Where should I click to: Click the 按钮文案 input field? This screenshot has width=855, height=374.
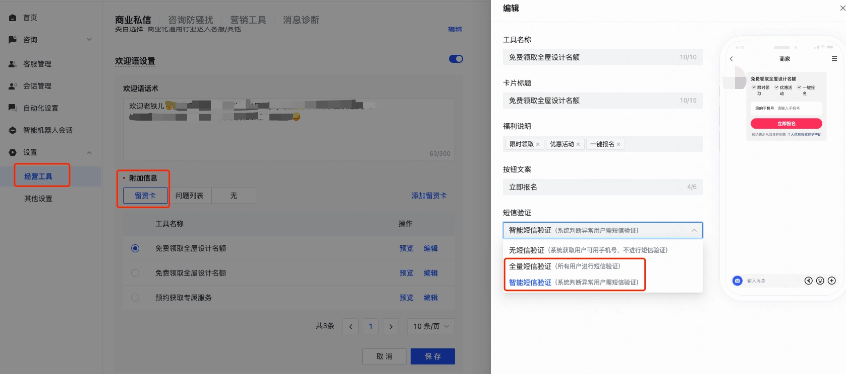[x=603, y=187]
